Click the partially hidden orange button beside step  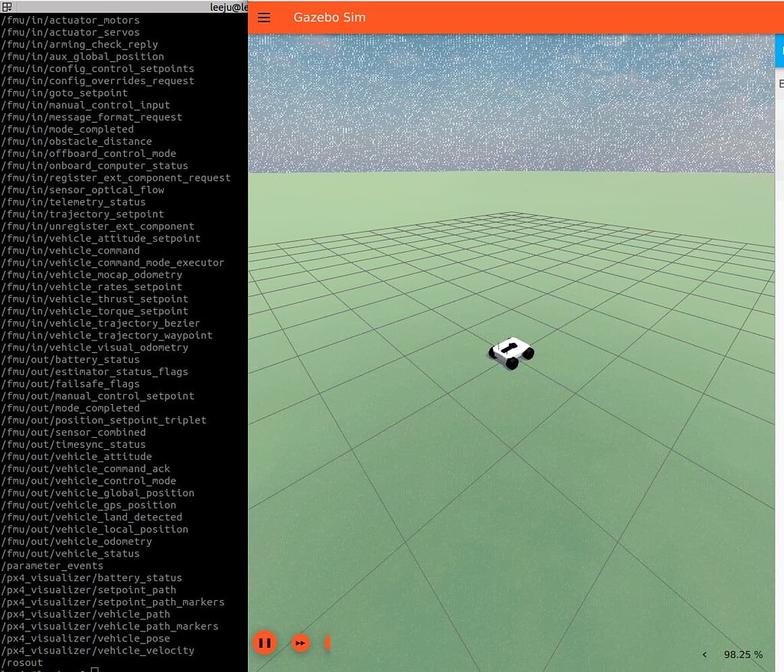[x=328, y=643]
